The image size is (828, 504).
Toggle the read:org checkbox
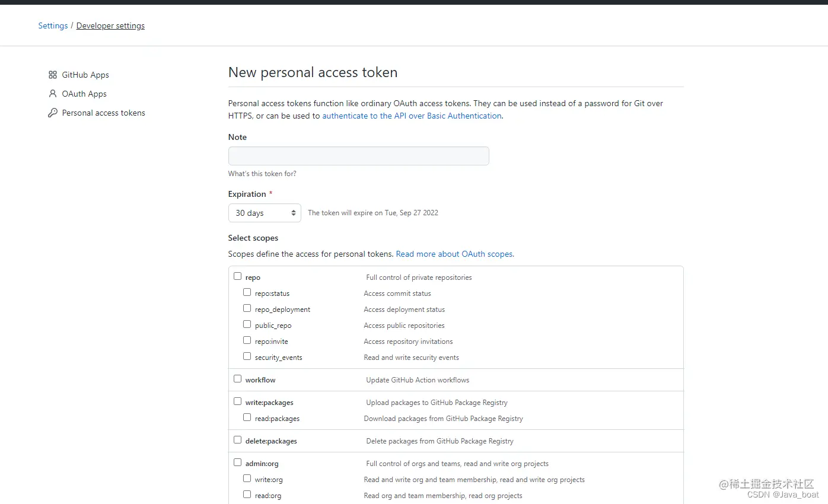point(247,495)
